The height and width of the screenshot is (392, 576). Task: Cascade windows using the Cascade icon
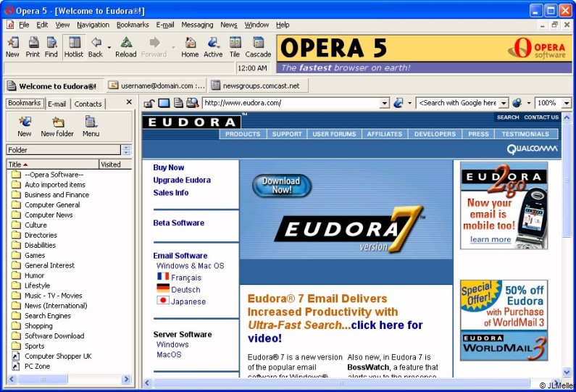tap(258, 47)
